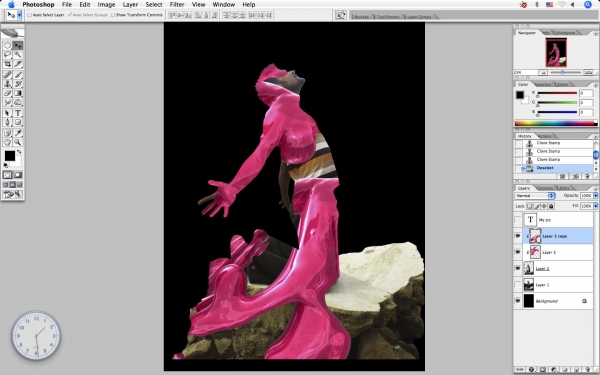Image resolution: width=600 pixels, height=375 pixels.
Task: Switch to Quick Mask mode
Action: pyautogui.click(x=18, y=175)
